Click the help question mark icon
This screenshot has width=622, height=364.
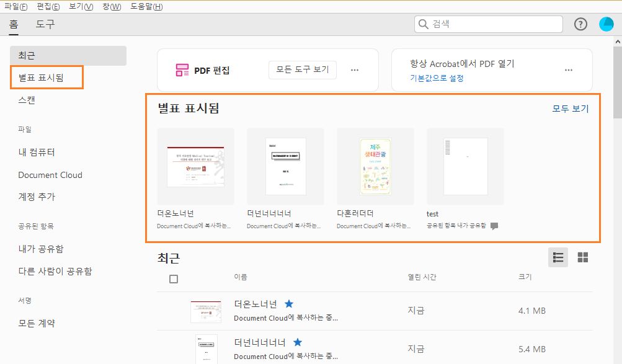(580, 24)
